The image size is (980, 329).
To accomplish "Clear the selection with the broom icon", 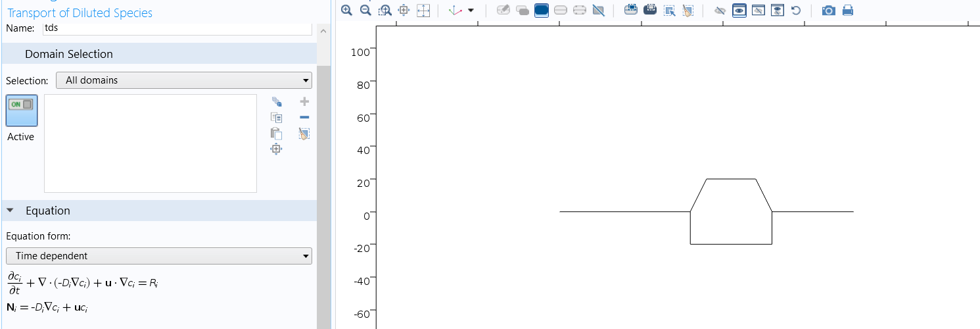I will click(304, 134).
